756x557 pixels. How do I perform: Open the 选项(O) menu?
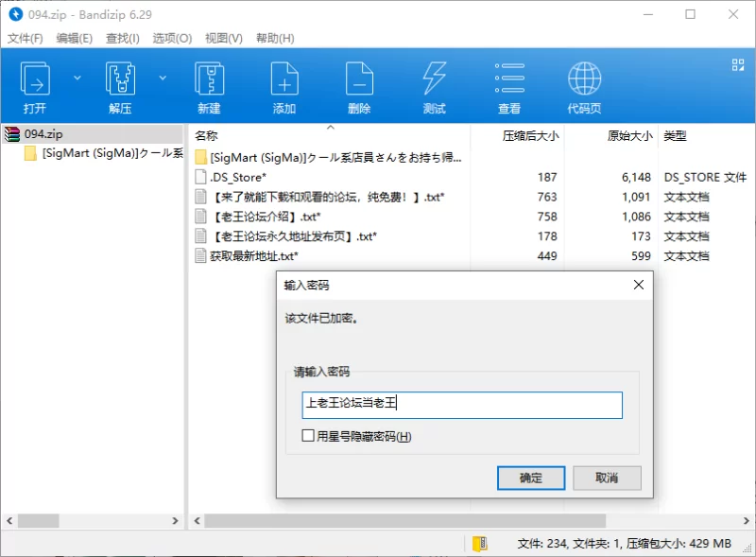(x=172, y=38)
